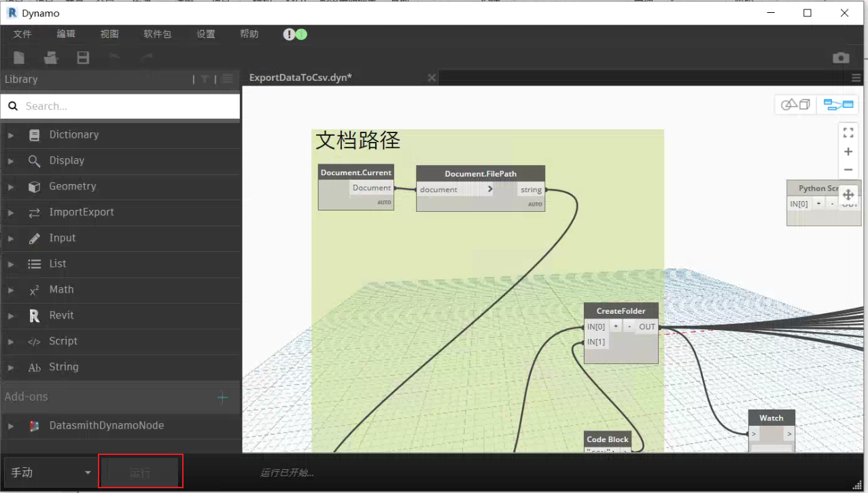Viewport: 868px width, 493px height.
Task: Expand the Dictionary library category
Action: pyautogui.click(x=11, y=135)
